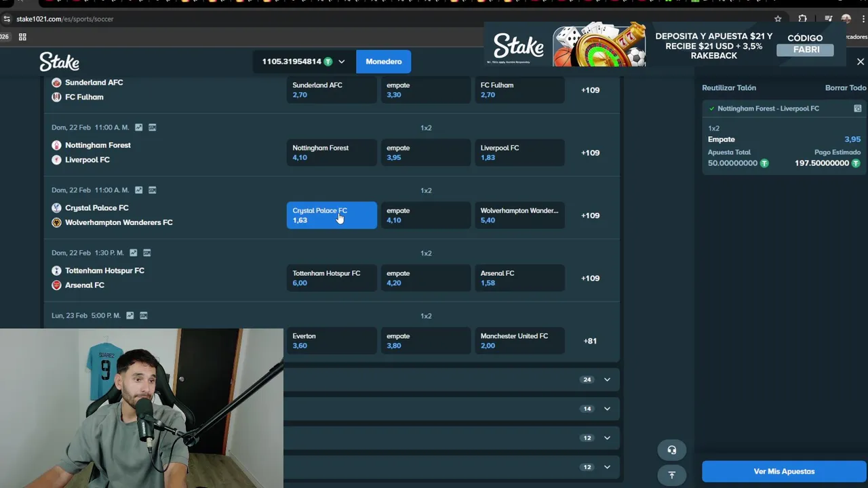Click the FC Fulham crest

tap(56, 97)
